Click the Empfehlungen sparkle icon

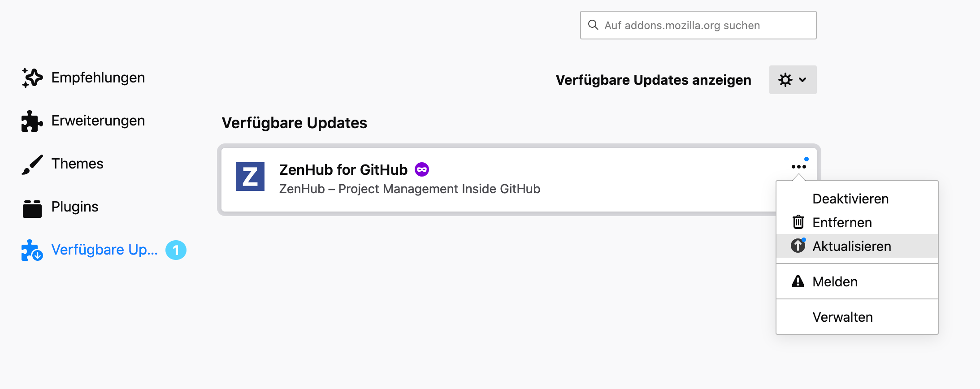click(32, 78)
